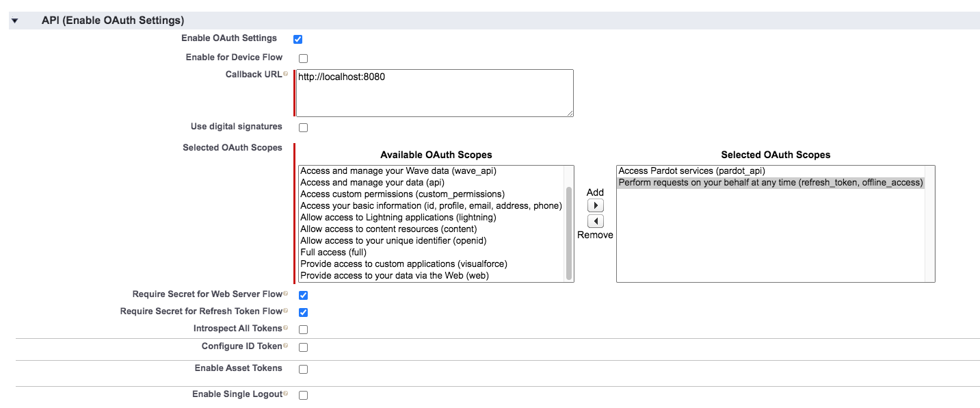Click help icon beside Require Secret for Web Server Flow
The image size is (980, 408).
click(x=285, y=294)
